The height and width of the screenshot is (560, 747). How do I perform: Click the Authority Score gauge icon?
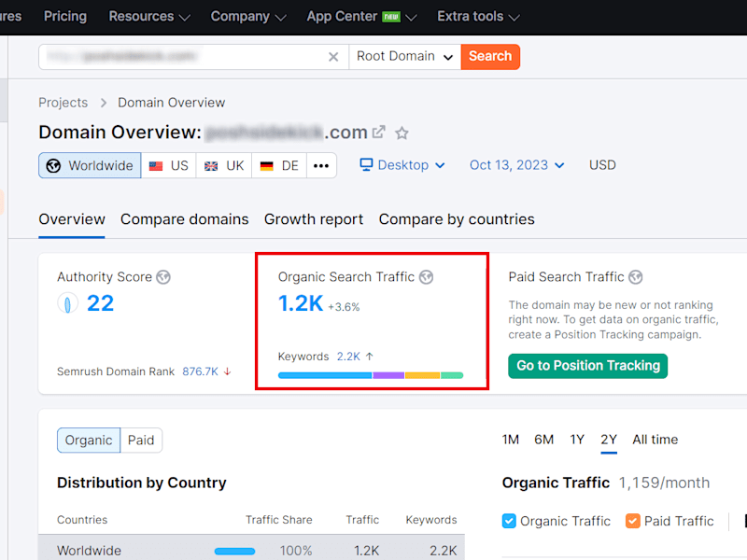(x=67, y=303)
